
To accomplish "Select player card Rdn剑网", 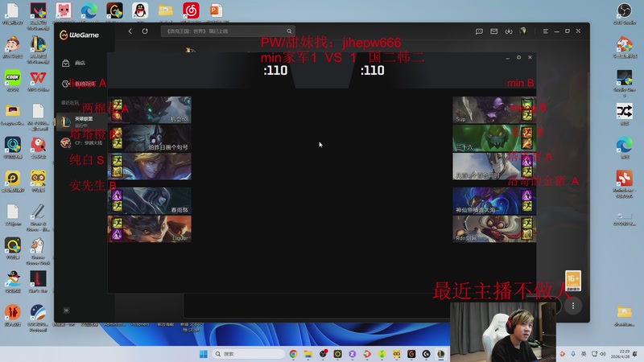I will click(x=494, y=229).
